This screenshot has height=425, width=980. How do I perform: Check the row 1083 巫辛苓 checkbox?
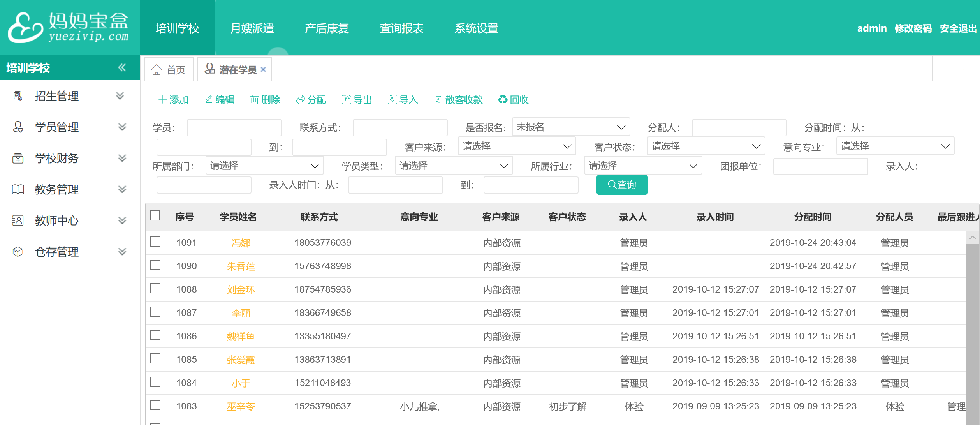coord(155,406)
